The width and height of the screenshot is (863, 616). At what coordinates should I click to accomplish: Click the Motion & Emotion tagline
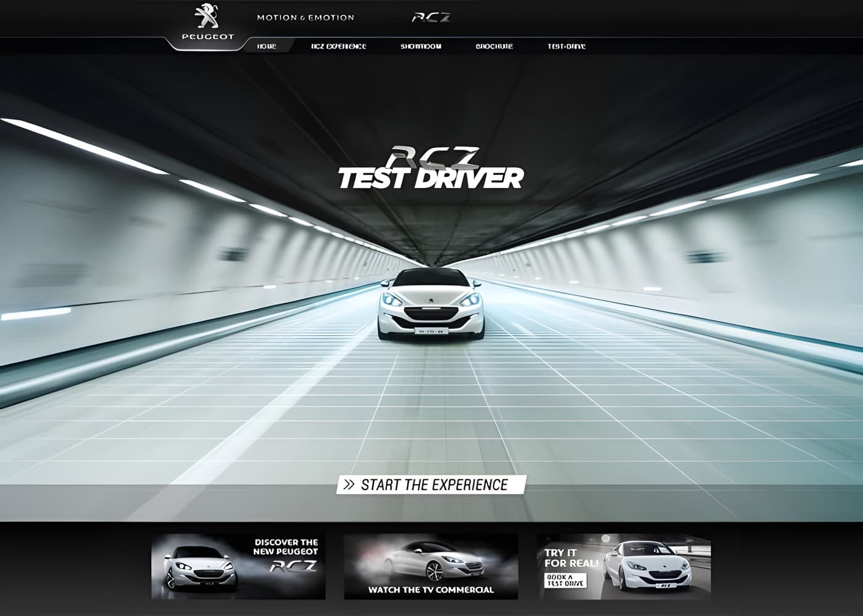pos(306,17)
